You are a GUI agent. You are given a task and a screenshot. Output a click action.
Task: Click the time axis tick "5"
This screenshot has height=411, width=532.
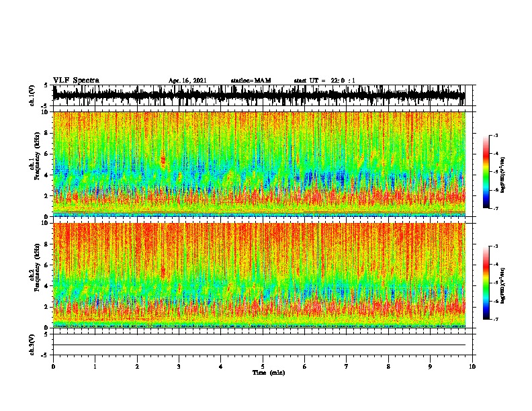(263, 367)
